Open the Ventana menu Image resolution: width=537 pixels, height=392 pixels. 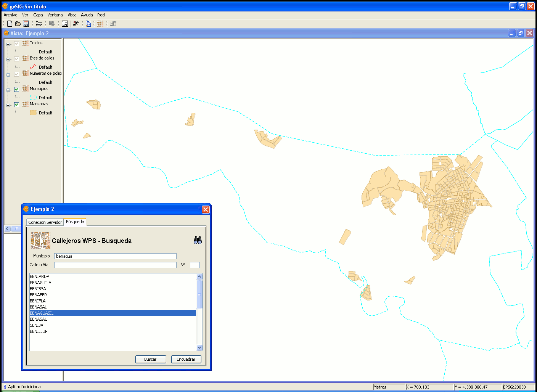coord(55,15)
